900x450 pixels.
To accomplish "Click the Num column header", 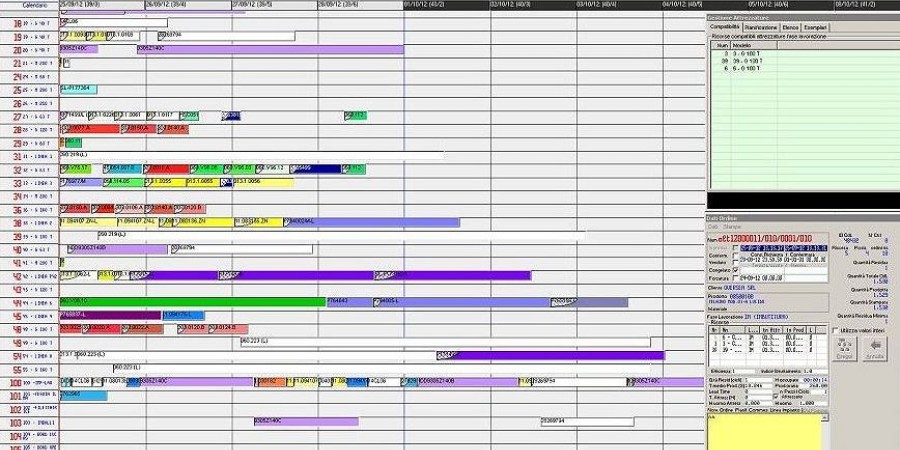I will 722,45.
